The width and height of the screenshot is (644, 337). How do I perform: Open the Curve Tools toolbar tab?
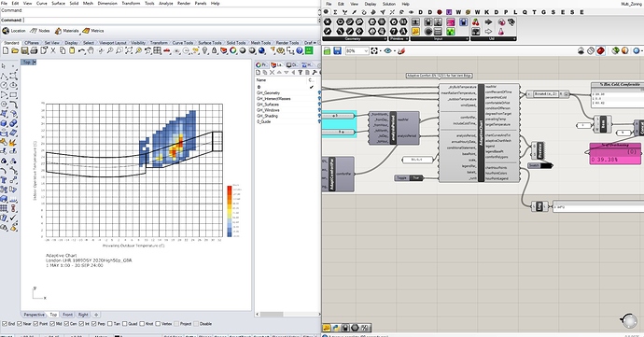(x=183, y=43)
